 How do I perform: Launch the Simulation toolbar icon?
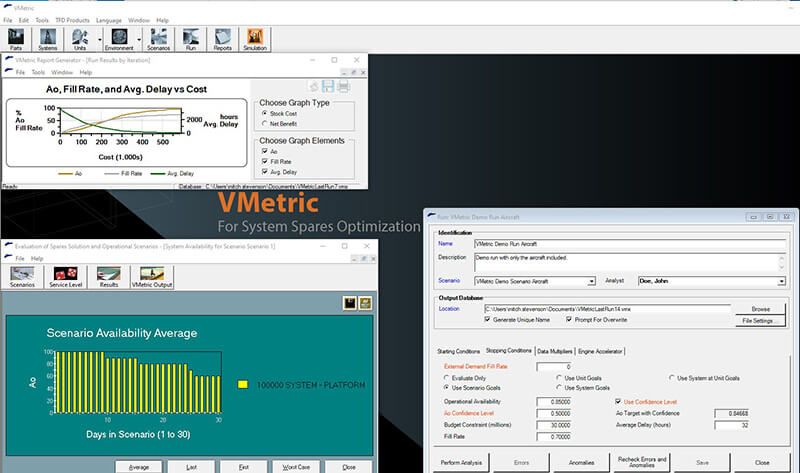[255, 39]
